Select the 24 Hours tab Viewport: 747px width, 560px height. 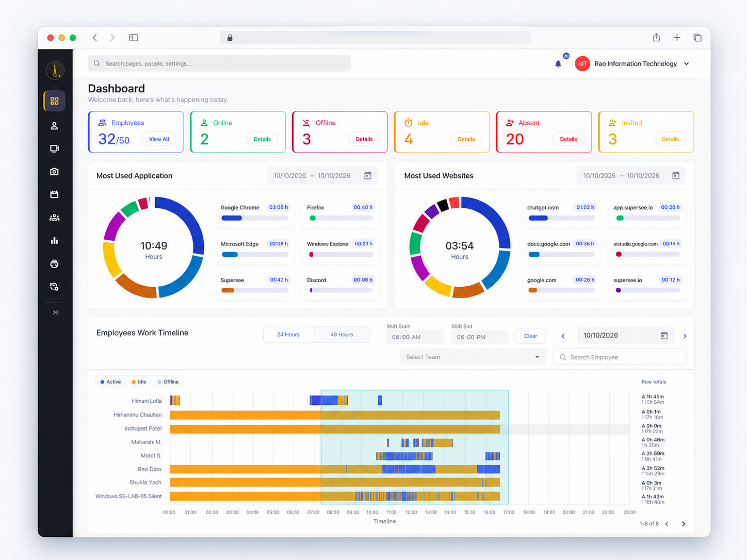pos(288,335)
